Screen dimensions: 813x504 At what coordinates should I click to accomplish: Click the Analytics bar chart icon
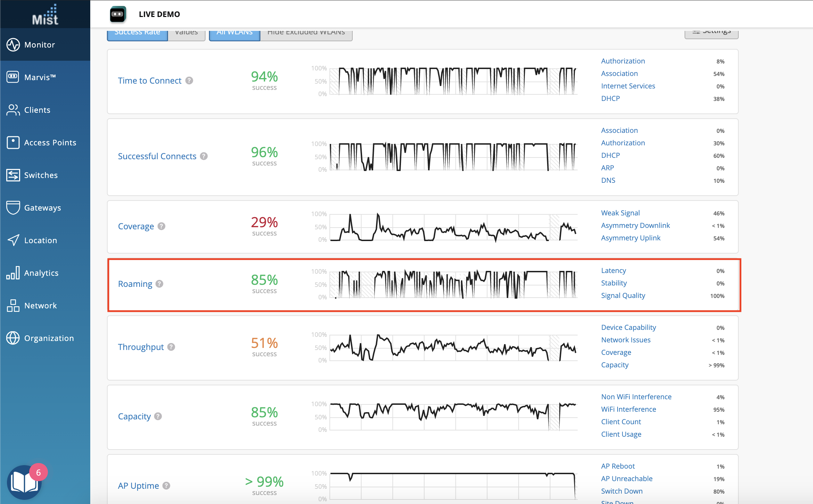[13, 273]
